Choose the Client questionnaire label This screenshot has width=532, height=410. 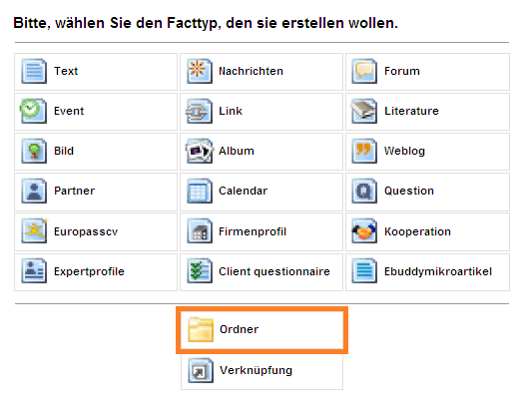point(274,271)
